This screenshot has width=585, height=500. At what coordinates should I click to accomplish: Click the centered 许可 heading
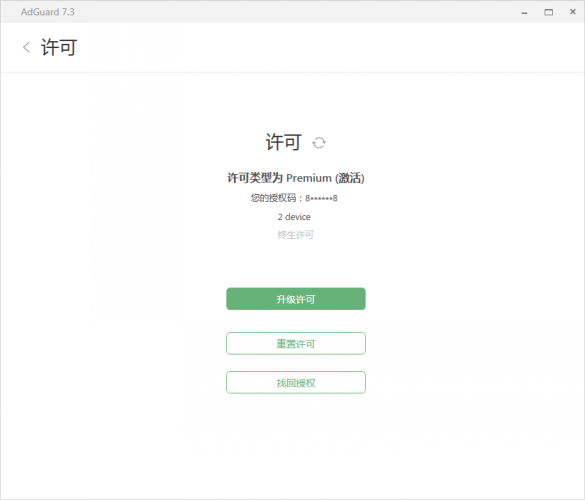[x=284, y=142]
